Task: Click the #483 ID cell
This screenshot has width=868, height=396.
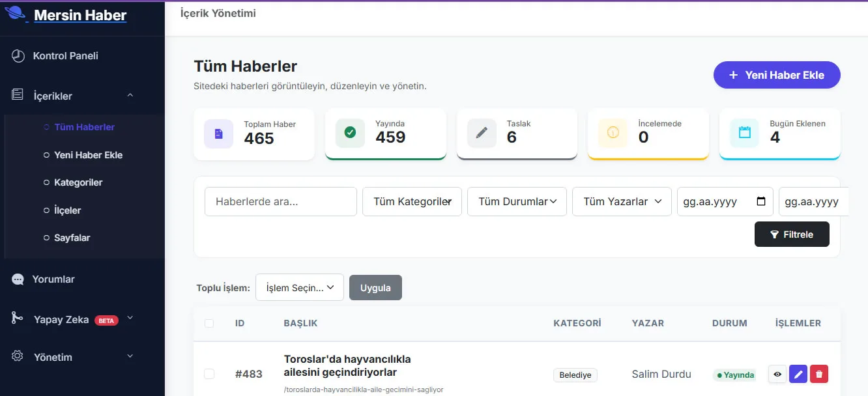Action: click(249, 374)
